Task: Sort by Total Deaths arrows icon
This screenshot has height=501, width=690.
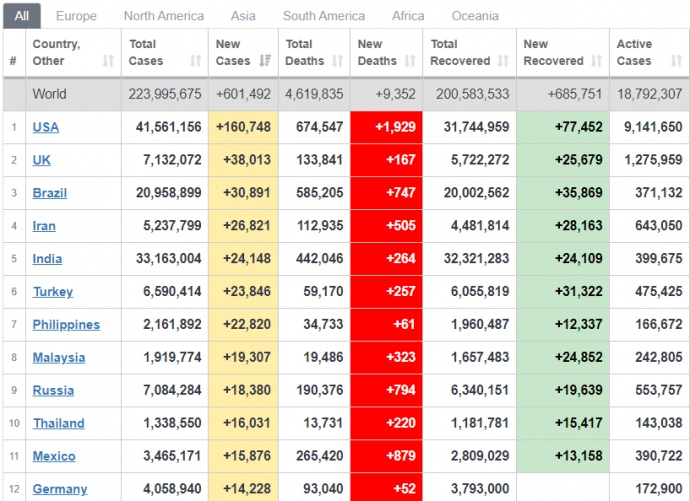Action: pyautogui.click(x=337, y=61)
